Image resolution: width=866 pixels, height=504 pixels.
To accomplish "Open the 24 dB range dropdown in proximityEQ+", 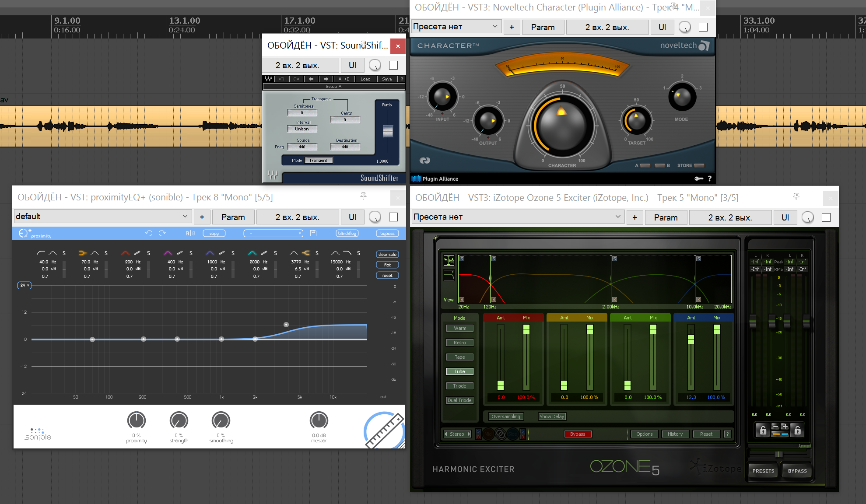I will (24, 285).
